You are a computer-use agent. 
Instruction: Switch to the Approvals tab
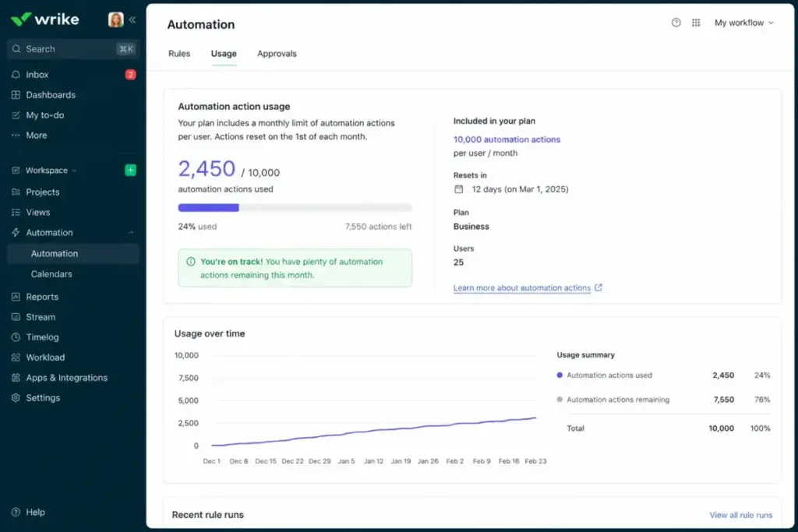[277, 54]
